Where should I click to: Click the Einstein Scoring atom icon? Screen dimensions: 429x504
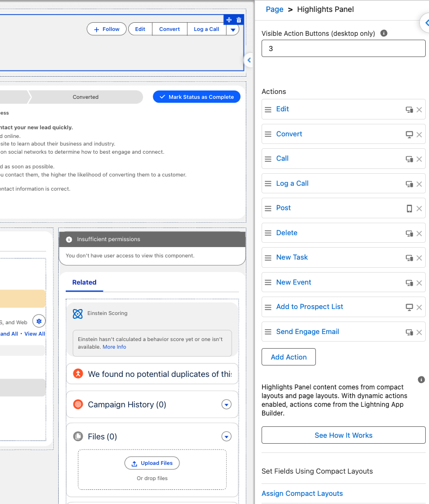tap(78, 314)
